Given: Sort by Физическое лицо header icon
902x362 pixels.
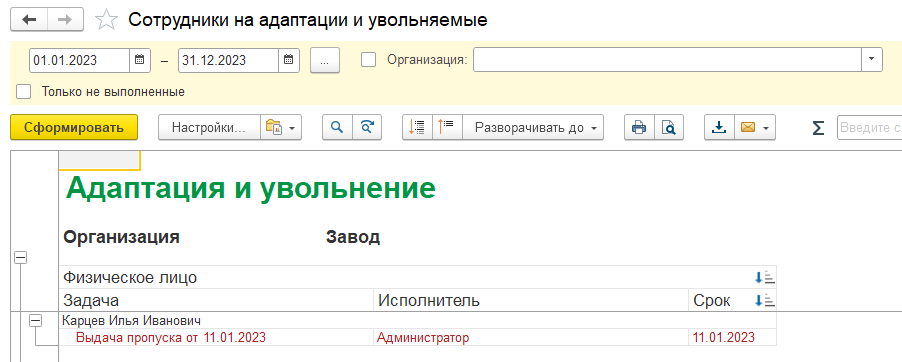Looking at the screenshot, I should (765, 278).
